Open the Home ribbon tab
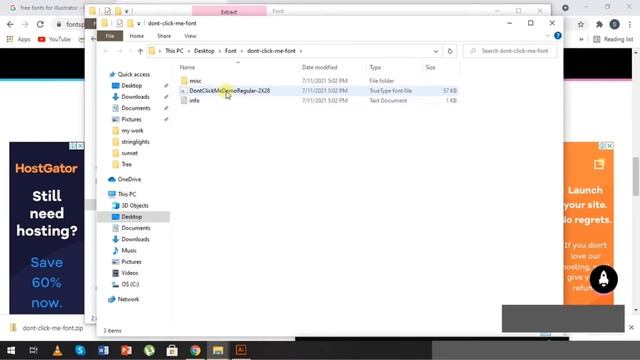 [137, 36]
